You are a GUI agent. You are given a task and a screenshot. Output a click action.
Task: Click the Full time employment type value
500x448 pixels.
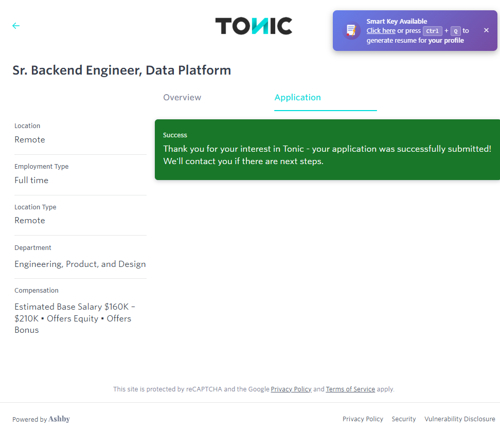point(31,181)
